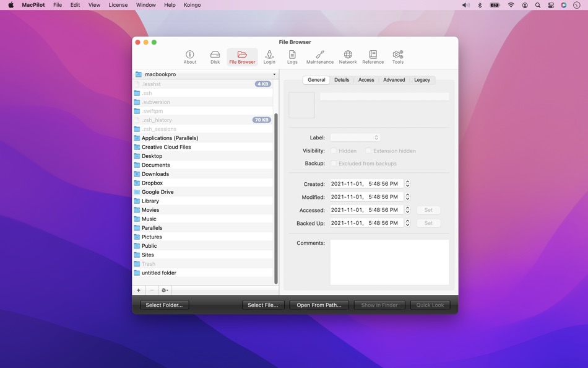The image size is (588, 368).
Task: Open the License menu in menu bar
Action: (x=118, y=5)
